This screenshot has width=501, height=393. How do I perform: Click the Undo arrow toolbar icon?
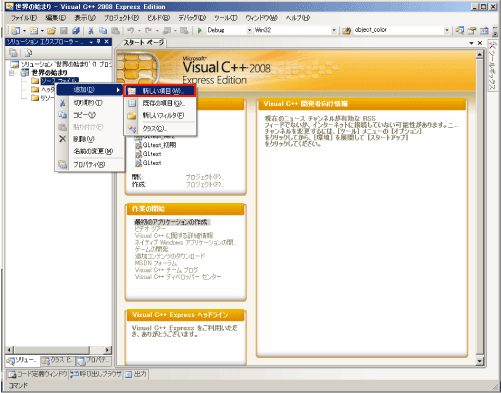131,30
